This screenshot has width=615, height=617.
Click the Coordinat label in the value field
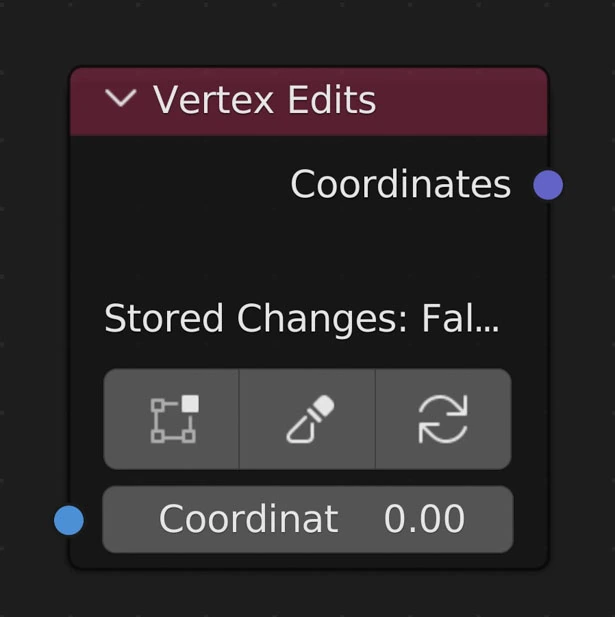[x=248, y=520]
